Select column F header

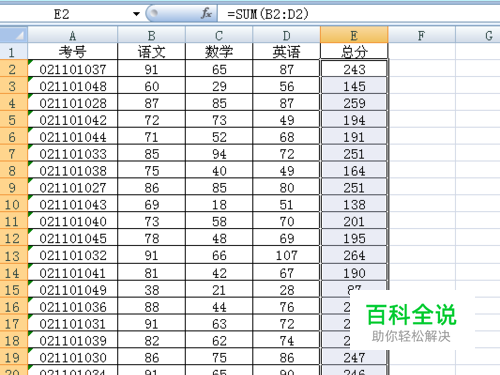point(422,35)
